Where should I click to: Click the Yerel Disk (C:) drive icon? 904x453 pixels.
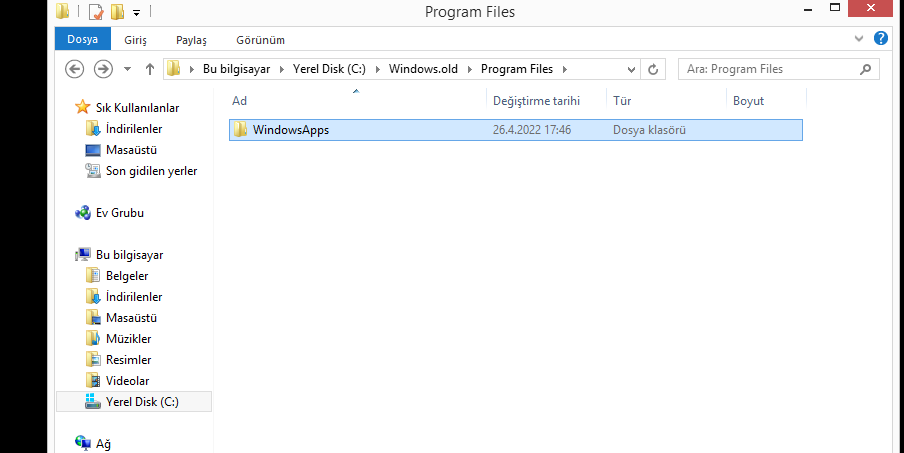[x=93, y=401]
